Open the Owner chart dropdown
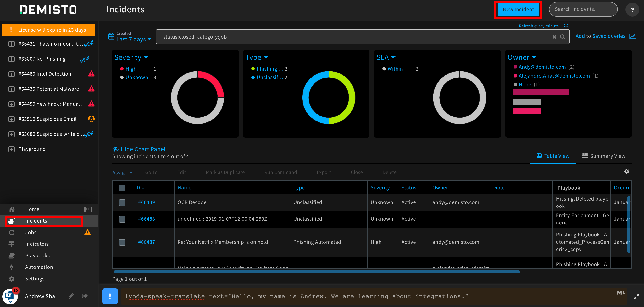The image size is (644, 307). click(522, 57)
